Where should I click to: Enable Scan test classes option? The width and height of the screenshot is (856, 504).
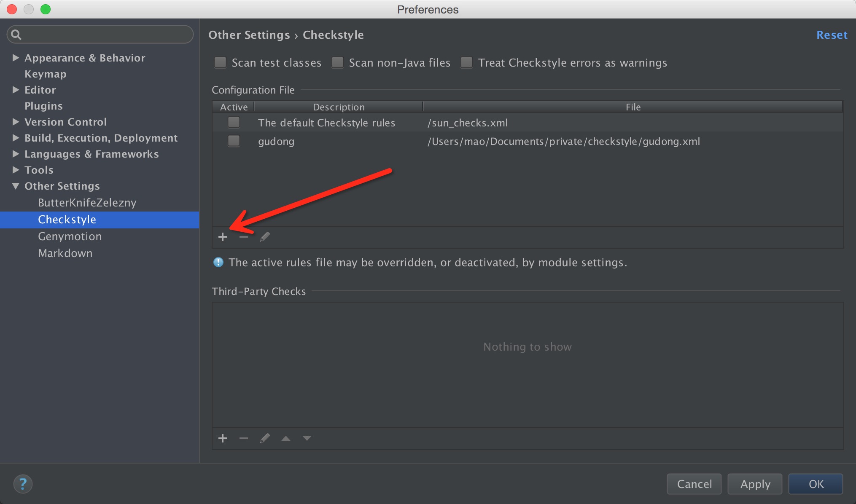pos(221,63)
